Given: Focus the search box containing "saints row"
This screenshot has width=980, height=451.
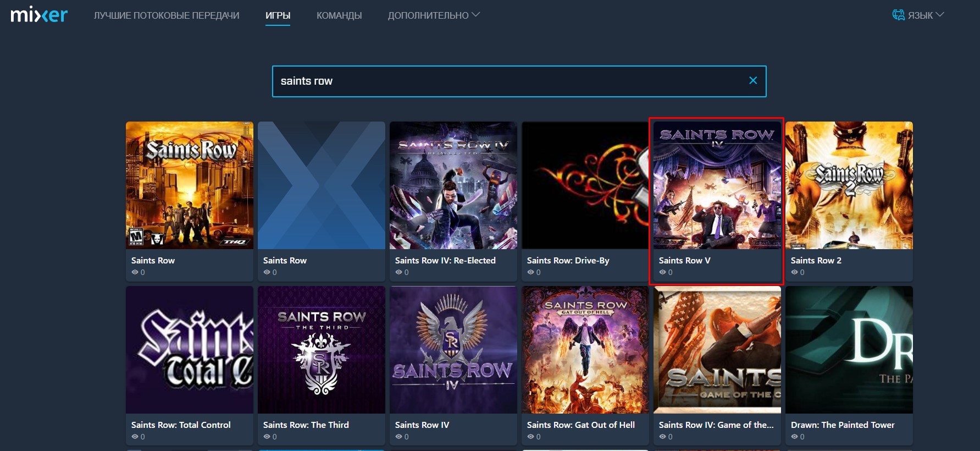Looking at the screenshot, I should click(519, 81).
